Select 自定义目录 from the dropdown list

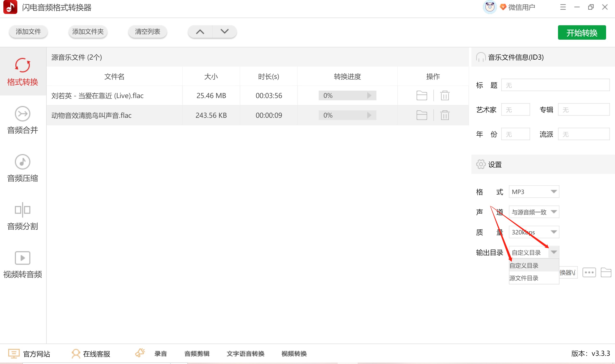(534, 265)
